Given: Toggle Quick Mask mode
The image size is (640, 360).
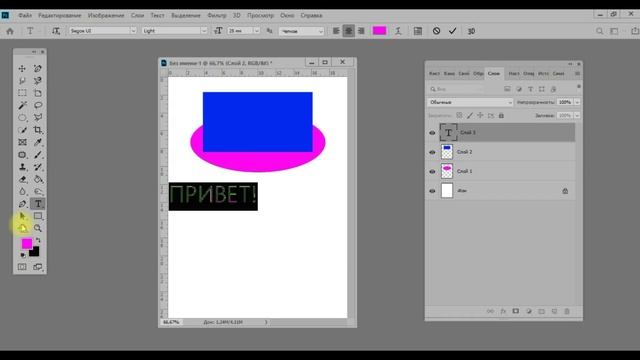Looking at the screenshot, I should point(22,267).
